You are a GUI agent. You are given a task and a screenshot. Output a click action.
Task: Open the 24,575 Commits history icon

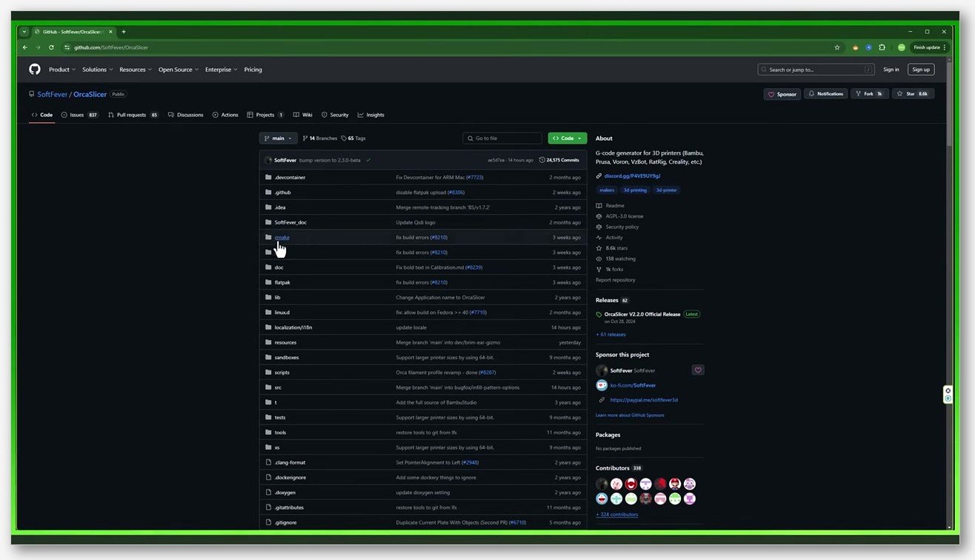click(x=542, y=160)
